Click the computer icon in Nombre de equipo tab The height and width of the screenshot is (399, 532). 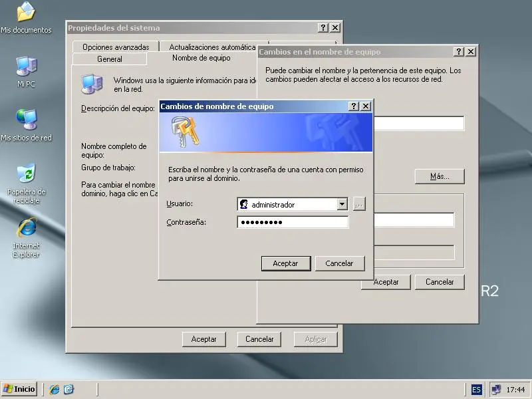coord(92,84)
